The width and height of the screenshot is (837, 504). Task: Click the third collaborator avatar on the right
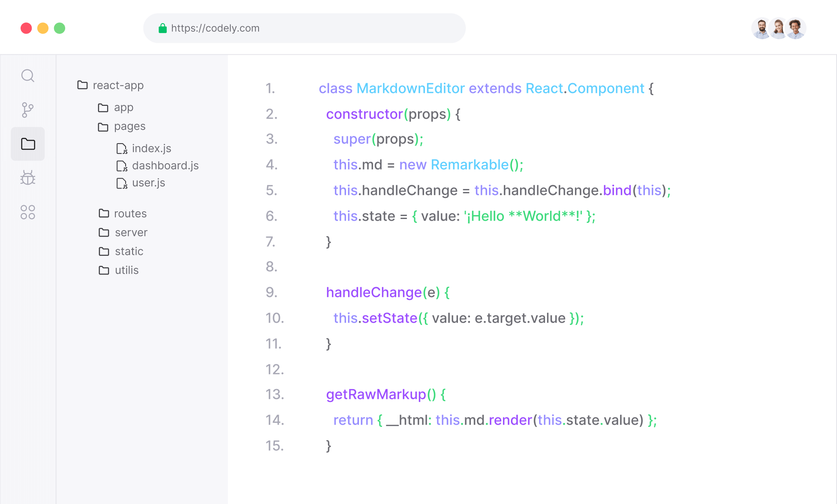point(796,28)
